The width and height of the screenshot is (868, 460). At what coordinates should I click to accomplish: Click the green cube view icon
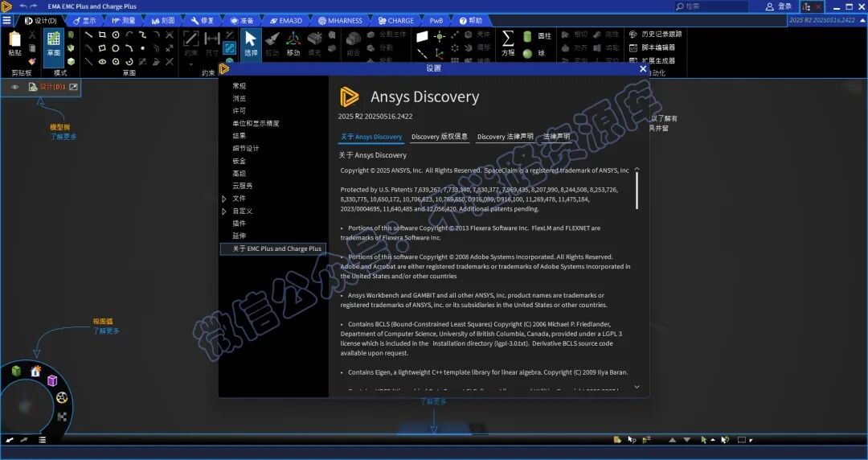17,371
